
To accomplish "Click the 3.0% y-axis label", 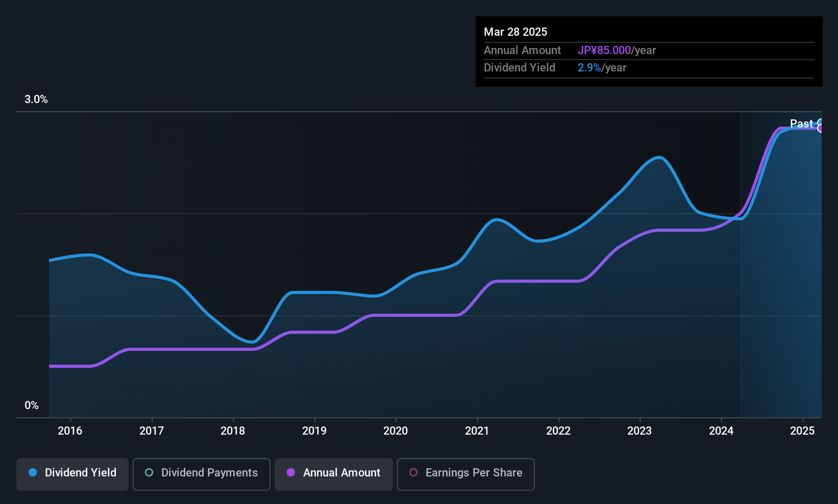I will 36,99.
